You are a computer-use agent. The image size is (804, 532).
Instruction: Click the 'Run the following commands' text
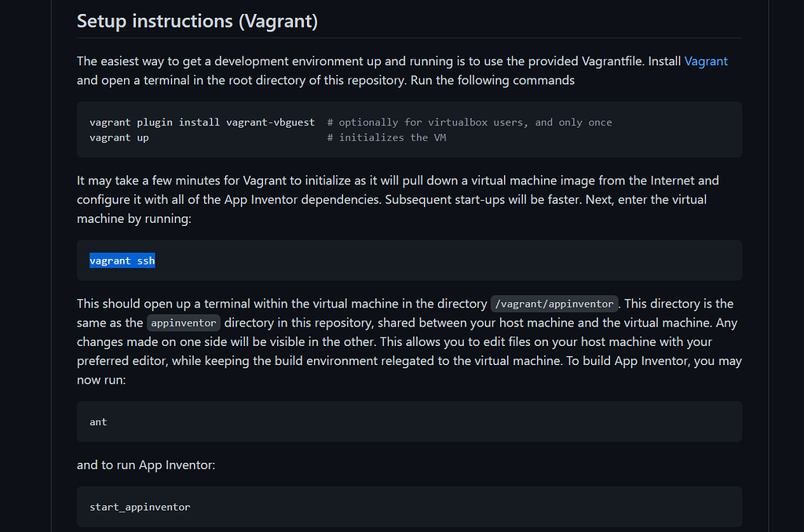tap(492, 80)
